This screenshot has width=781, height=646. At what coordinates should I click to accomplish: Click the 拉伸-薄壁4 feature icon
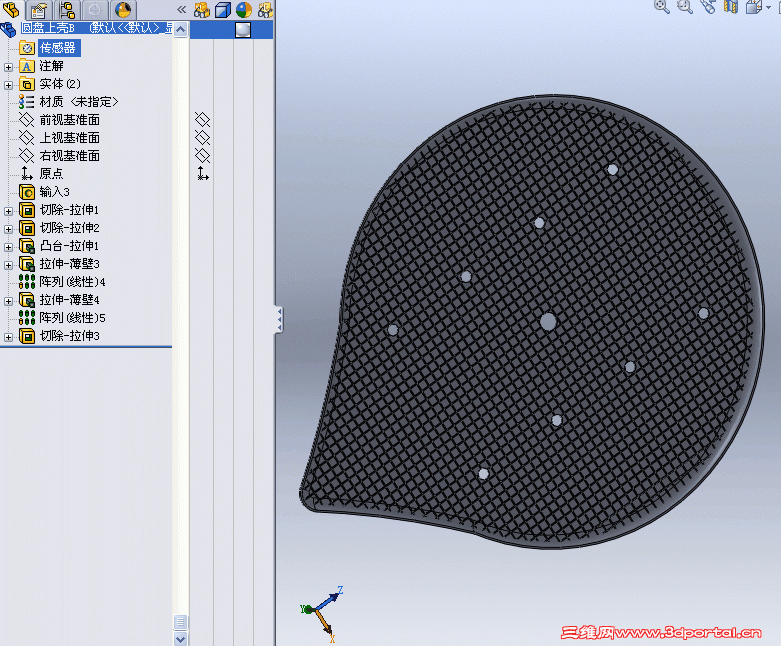(27, 299)
